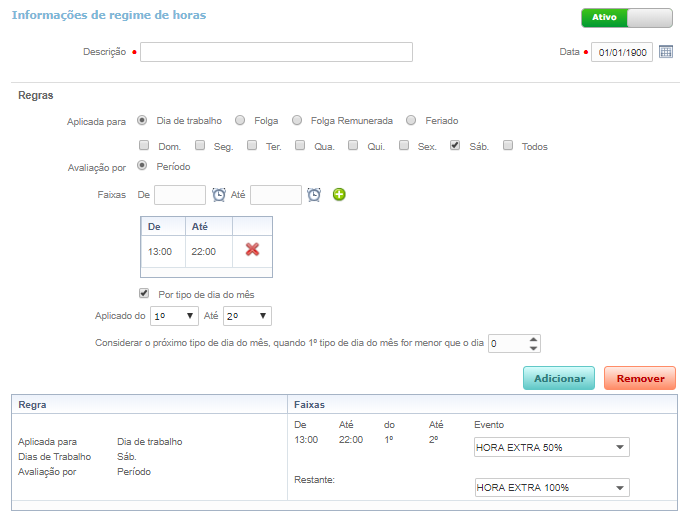Choose the Feriado radio option
690x519 pixels.
pyautogui.click(x=411, y=121)
